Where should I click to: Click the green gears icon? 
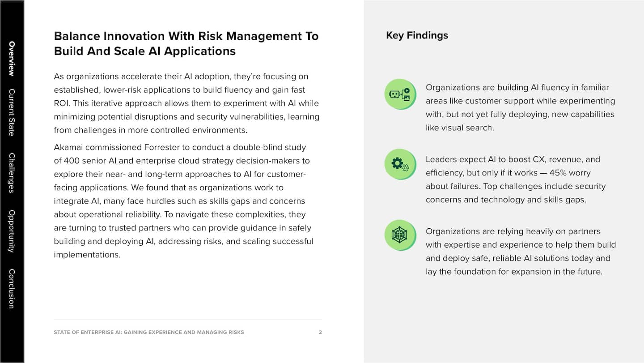[400, 164]
